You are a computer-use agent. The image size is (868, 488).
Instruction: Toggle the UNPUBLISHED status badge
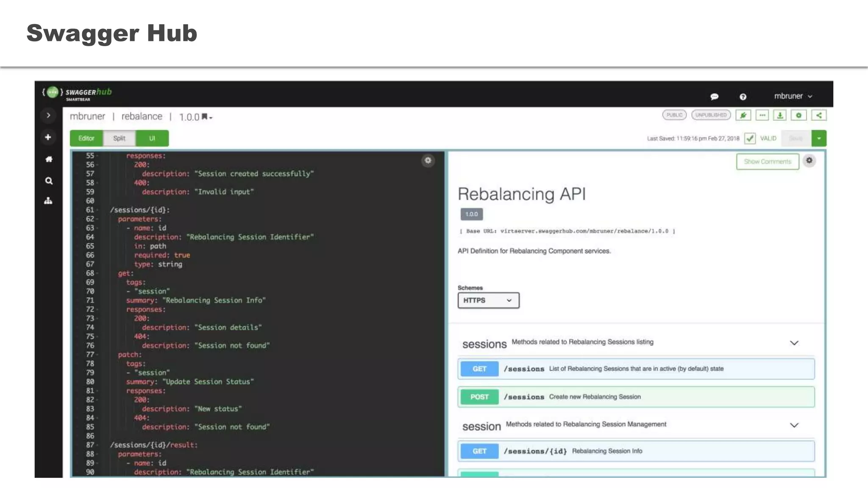711,115
